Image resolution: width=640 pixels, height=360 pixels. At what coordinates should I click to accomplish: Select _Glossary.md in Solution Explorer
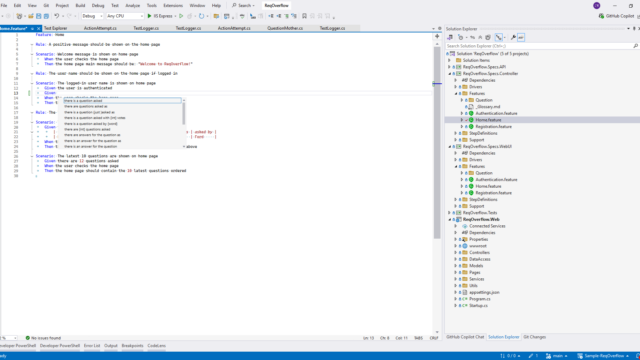pos(487,107)
